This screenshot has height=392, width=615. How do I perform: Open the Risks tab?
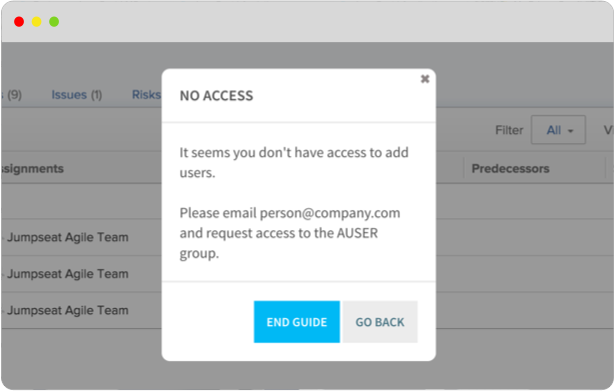coord(146,95)
